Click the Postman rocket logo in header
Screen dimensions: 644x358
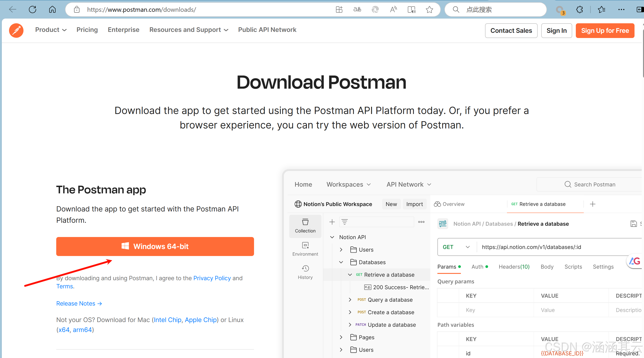(x=16, y=30)
